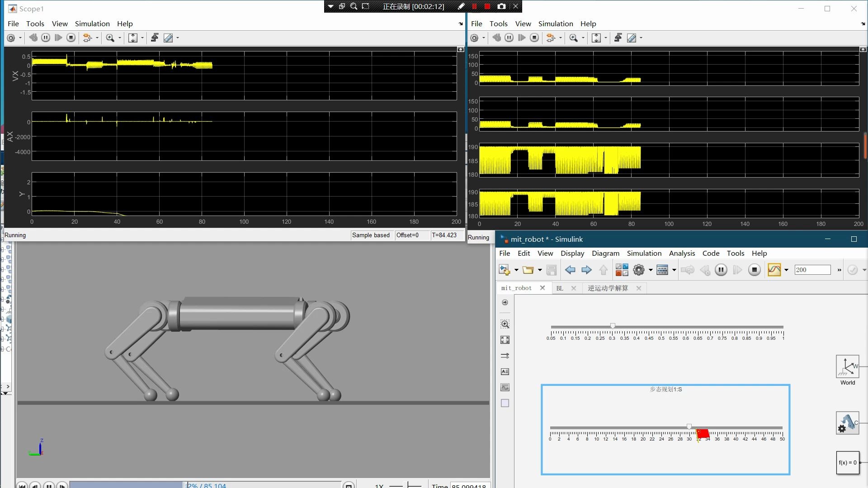The width and height of the screenshot is (868, 488).
Task: Click the 步态规划 slider knob
Action: tap(689, 427)
